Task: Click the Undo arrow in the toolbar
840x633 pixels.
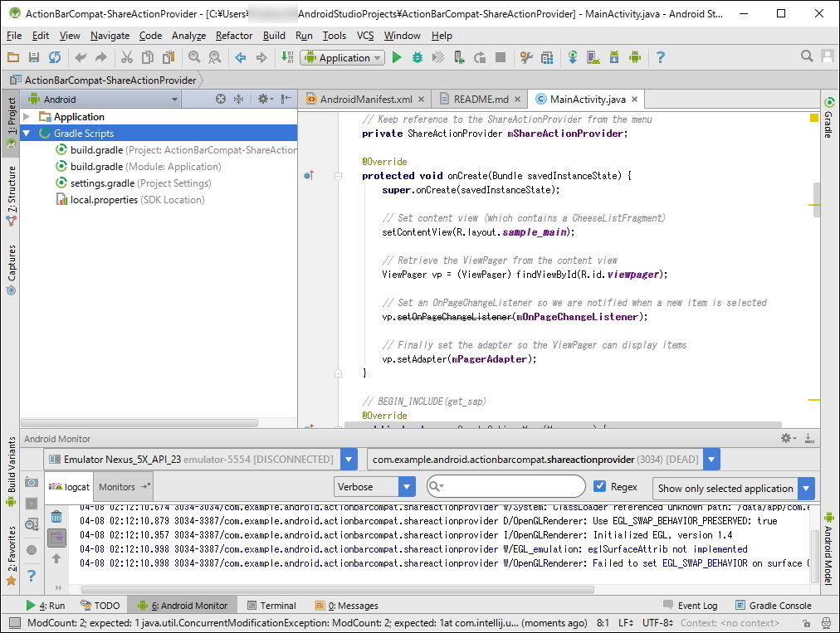Action: (81, 57)
